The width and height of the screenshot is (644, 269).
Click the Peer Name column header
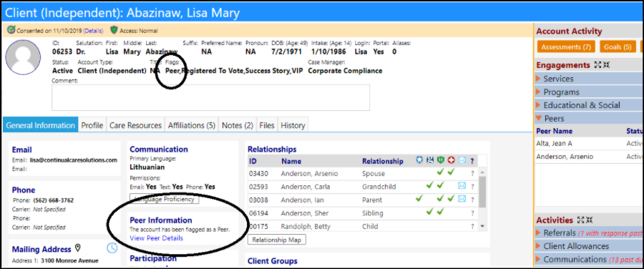[554, 132]
